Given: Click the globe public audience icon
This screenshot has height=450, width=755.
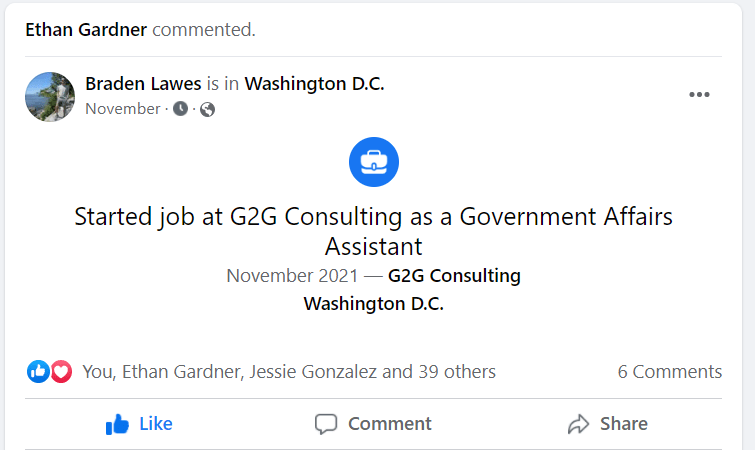Looking at the screenshot, I should [208, 109].
